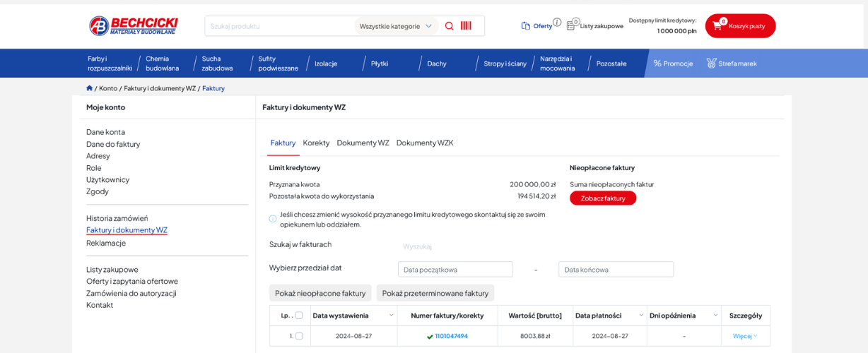
Task: Click the shopping cart icon
Action: coord(717,25)
